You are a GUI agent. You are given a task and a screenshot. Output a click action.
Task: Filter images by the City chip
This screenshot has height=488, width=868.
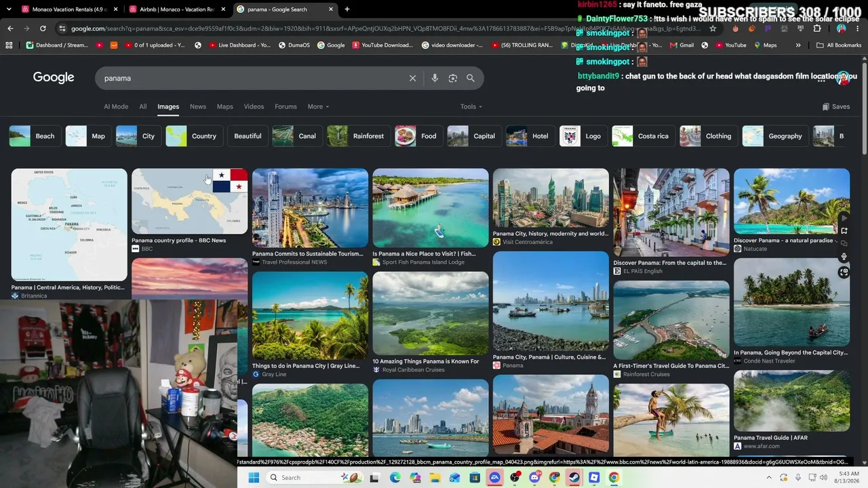click(x=138, y=136)
